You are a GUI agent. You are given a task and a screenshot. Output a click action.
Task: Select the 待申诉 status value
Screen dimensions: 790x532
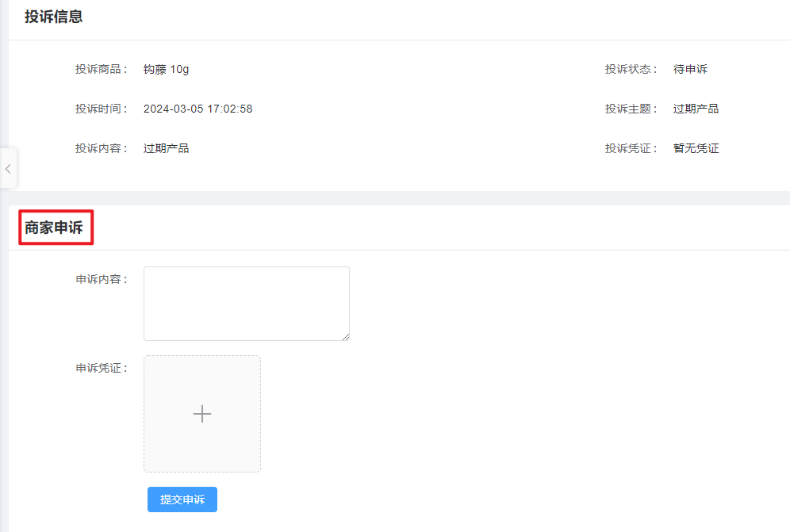[690, 69]
